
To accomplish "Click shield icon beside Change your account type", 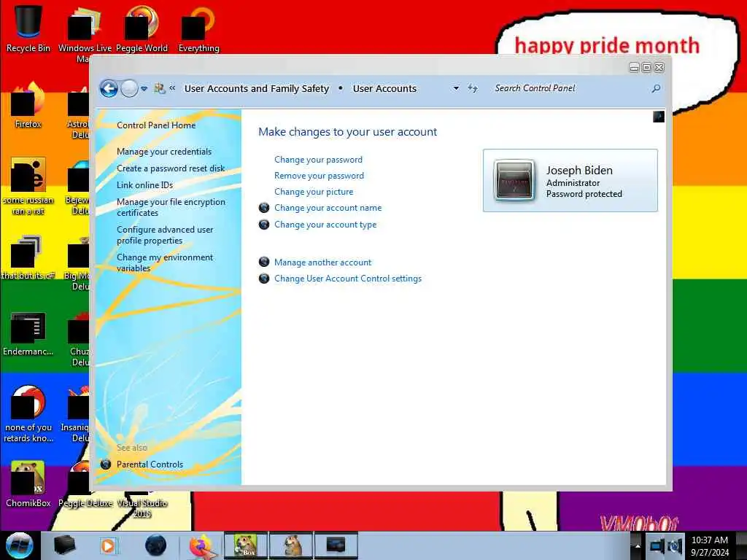I will (264, 225).
